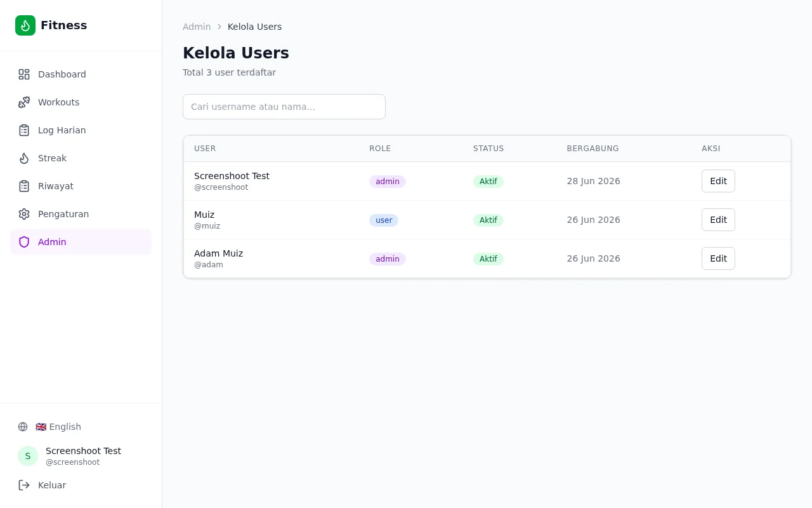The width and height of the screenshot is (812, 508).
Task: Click the Aktif badge for @screenshoot row
Action: coord(488,182)
